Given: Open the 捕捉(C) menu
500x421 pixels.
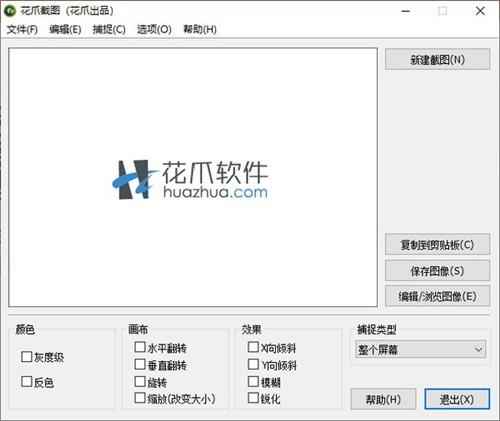Looking at the screenshot, I should [x=109, y=30].
